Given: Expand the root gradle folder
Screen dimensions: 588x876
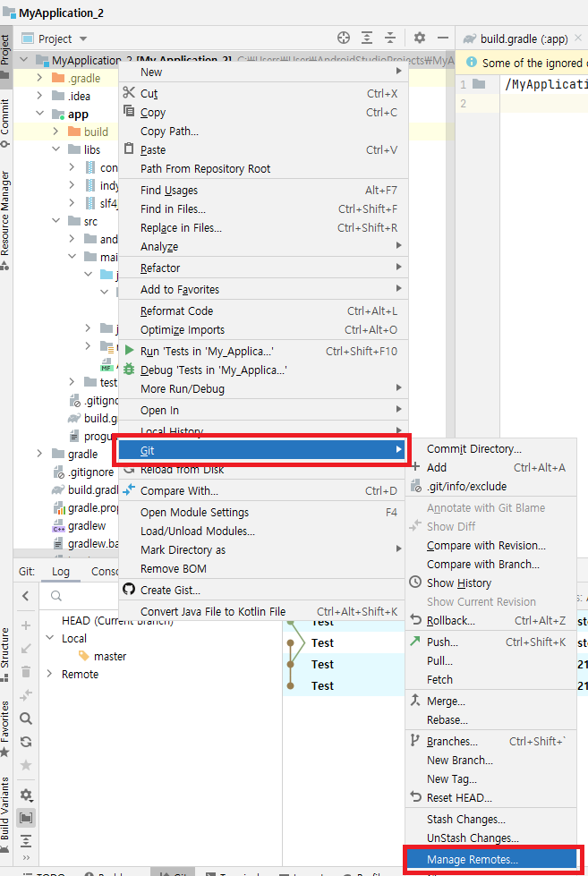Looking at the screenshot, I should tap(39, 453).
